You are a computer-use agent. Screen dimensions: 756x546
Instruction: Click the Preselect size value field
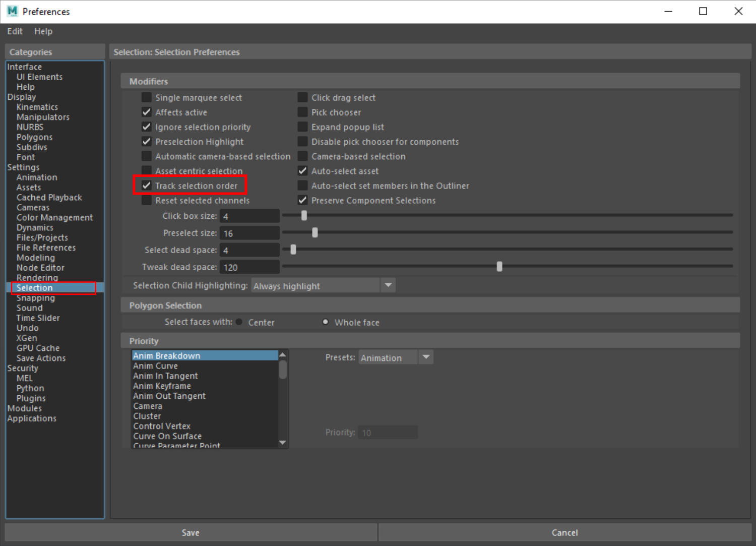(x=249, y=233)
